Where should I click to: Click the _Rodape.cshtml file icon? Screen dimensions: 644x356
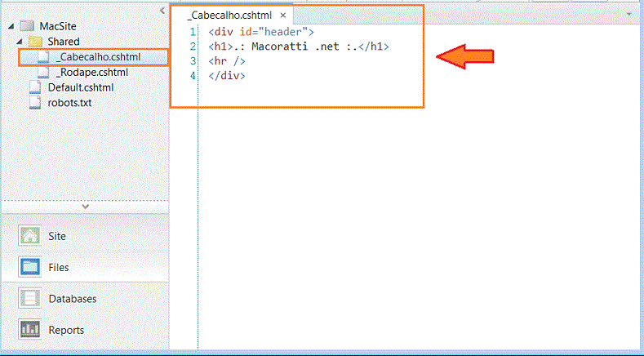click(x=43, y=73)
